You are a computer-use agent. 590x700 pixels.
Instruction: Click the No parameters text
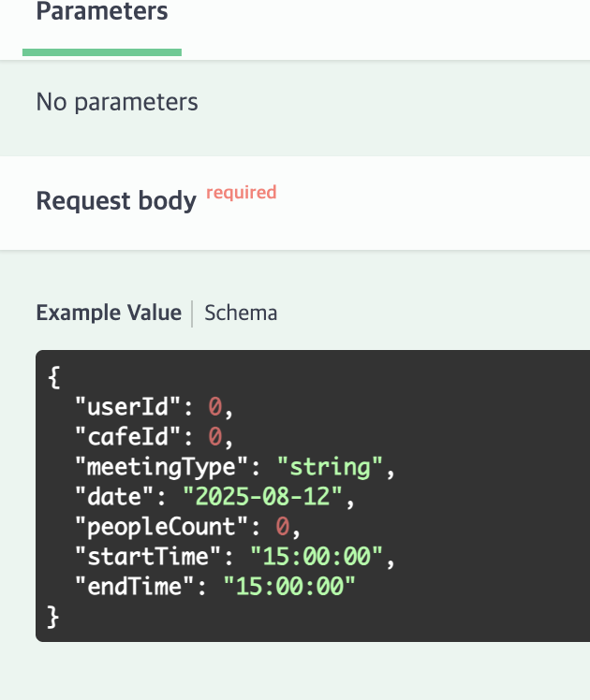[117, 102]
